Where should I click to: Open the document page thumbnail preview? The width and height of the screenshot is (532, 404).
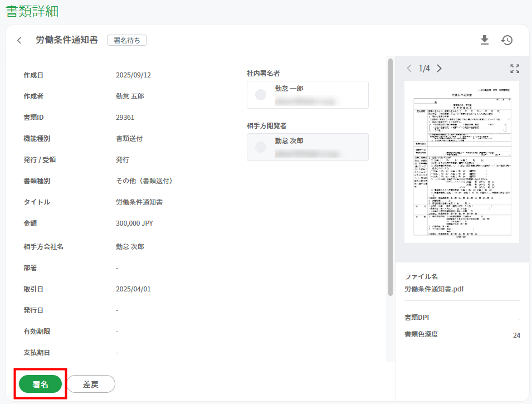pos(461,162)
